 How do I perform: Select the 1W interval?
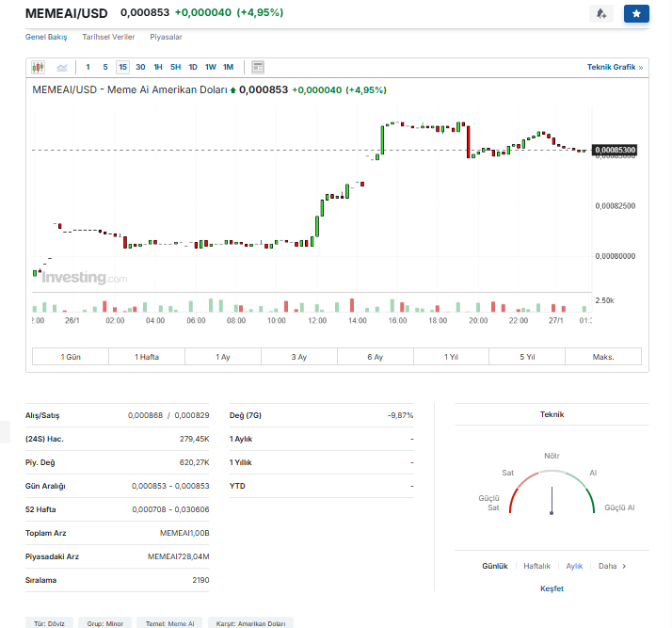(x=211, y=67)
